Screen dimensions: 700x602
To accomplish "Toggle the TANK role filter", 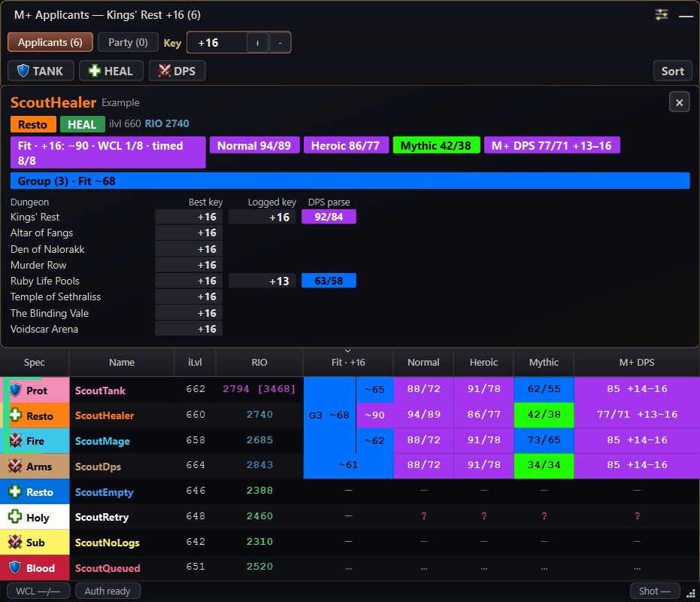I will pyautogui.click(x=41, y=71).
